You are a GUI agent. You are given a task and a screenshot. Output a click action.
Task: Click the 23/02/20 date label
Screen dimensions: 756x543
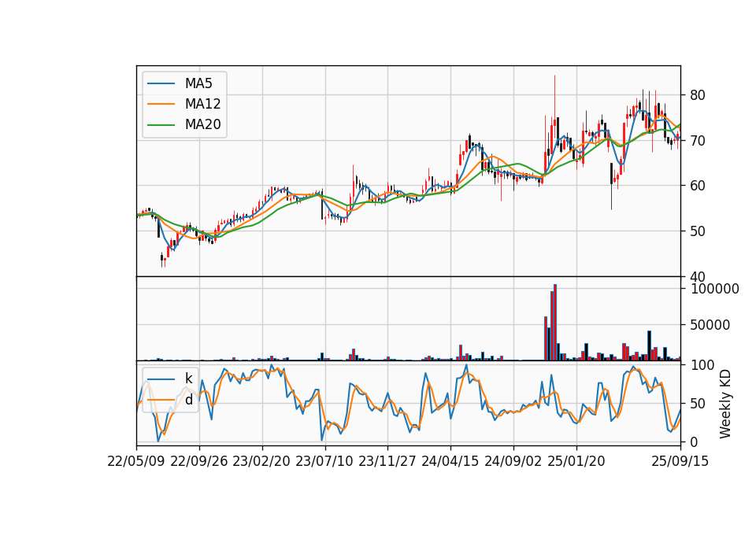tap(261, 461)
